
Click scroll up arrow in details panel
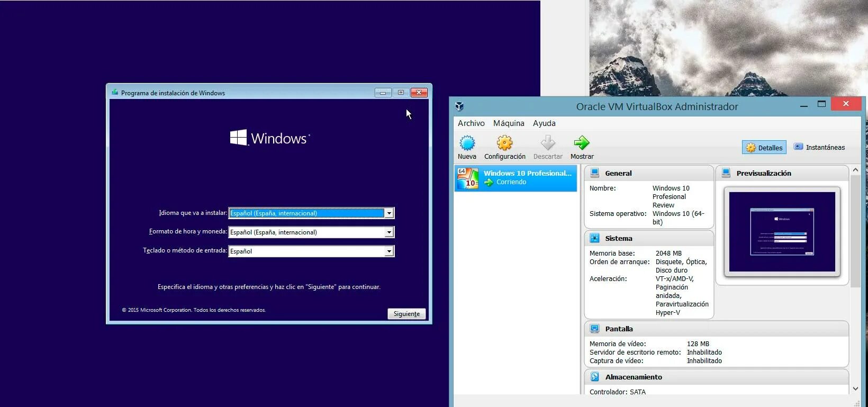click(x=855, y=170)
